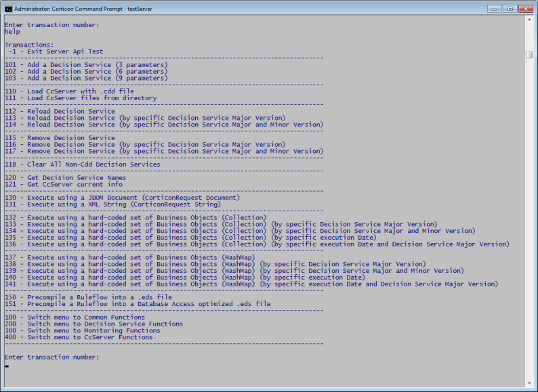538x392 pixels.
Task: Click line '400 - Switch menu to CcServer Functions'
Action: point(79,337)
